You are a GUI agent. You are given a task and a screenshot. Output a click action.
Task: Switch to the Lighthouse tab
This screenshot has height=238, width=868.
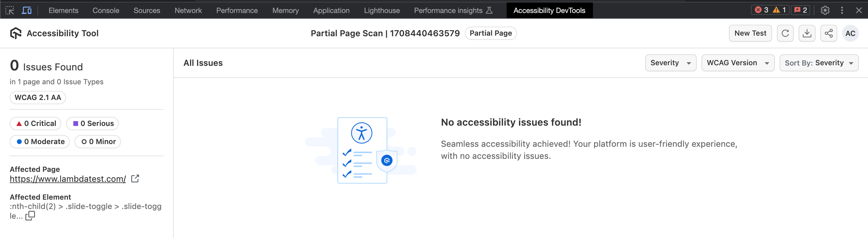point(382,11)
